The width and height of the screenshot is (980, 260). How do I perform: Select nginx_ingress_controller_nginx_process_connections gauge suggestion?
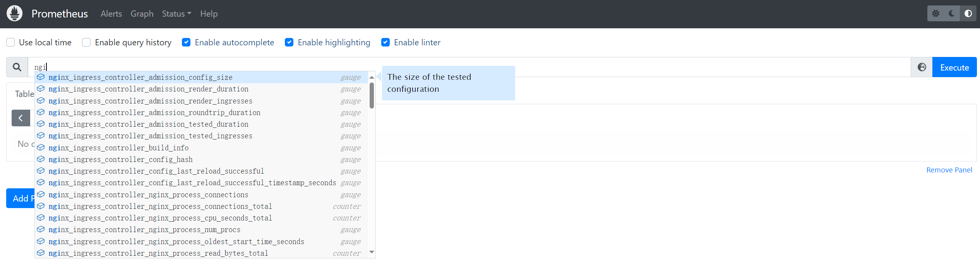[201, 195]
